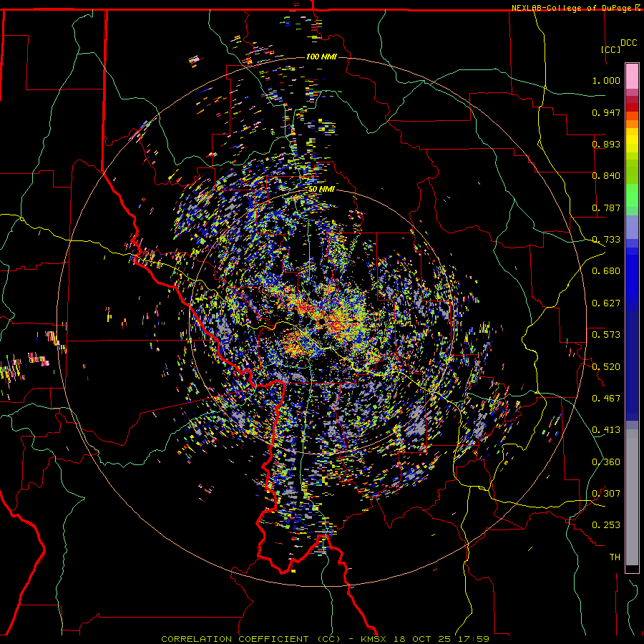Click the 0.573 scale value
Screen dimensions: 644x644
[x=606, y=335]
